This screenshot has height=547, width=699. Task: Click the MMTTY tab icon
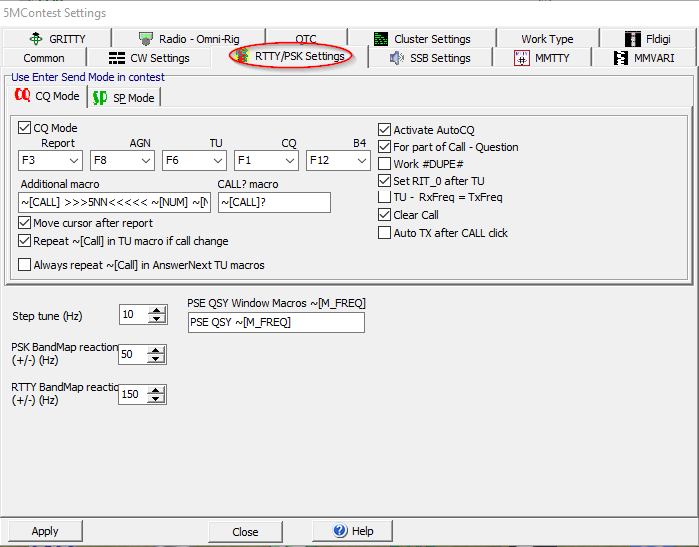(521, 58)
